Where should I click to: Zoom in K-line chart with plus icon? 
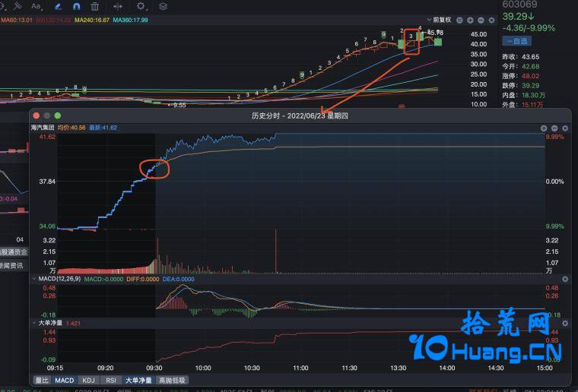470,21
